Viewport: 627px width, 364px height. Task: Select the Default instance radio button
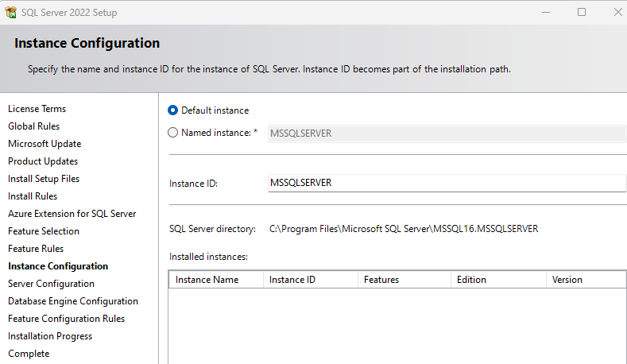tap(172, 110)
